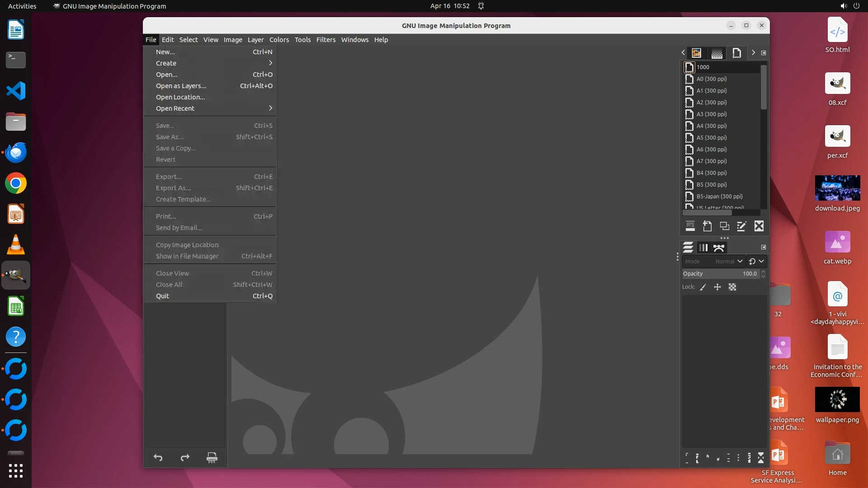Open GIMP from the Ubuntu dock
The width and height of the screenshot is (868, 488).
[16, 275]
